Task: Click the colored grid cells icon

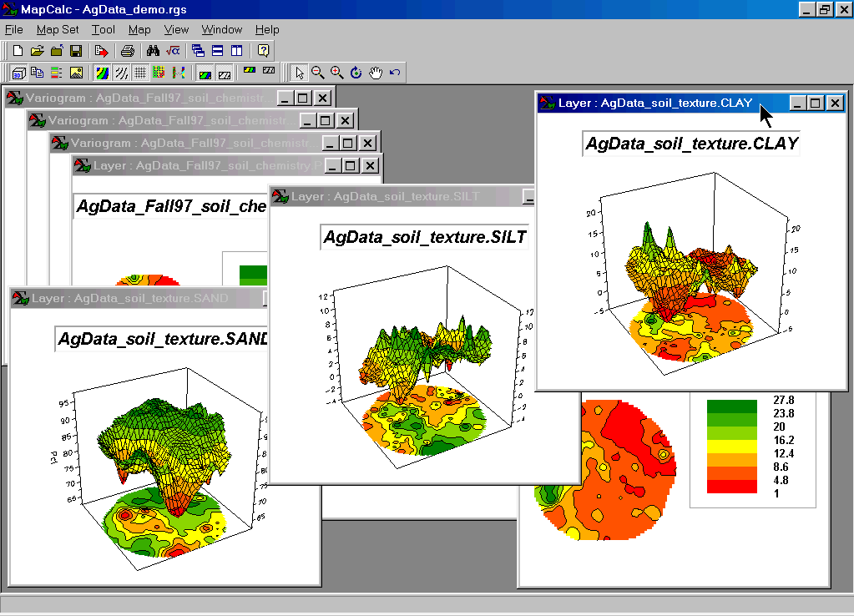Action: 159,73
